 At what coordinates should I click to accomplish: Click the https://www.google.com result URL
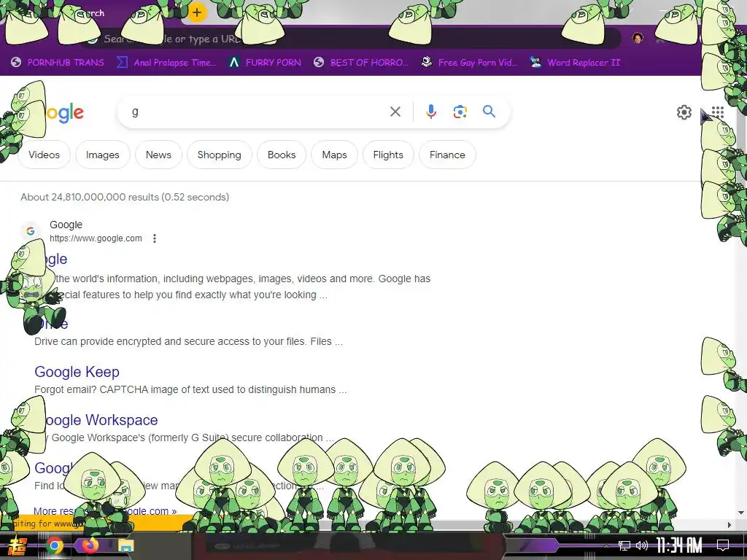click(x=96, y=238)
